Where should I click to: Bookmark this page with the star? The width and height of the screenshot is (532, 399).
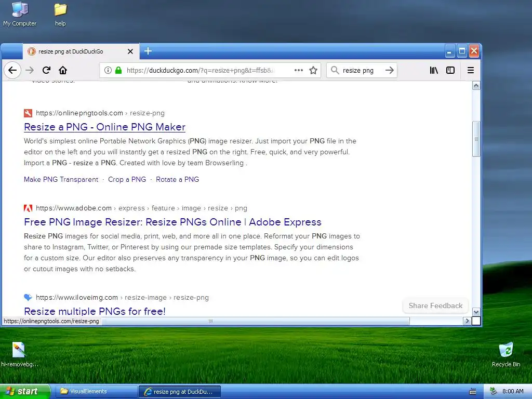click(x=313, y=70)
